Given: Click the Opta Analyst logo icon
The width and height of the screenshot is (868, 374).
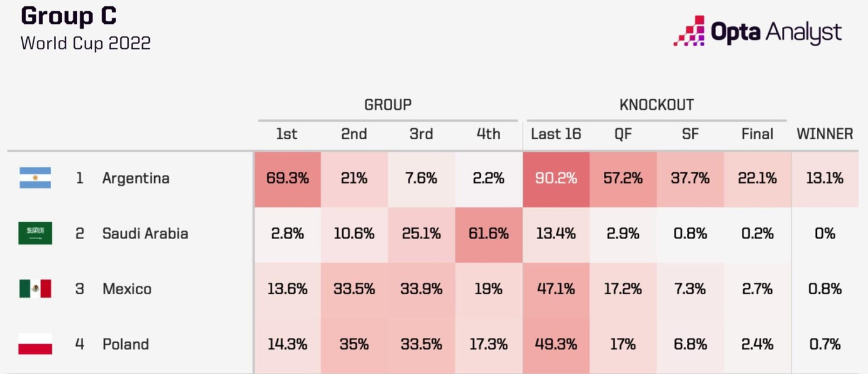Looking at the screenshot, I should click(x=689, y=32).
